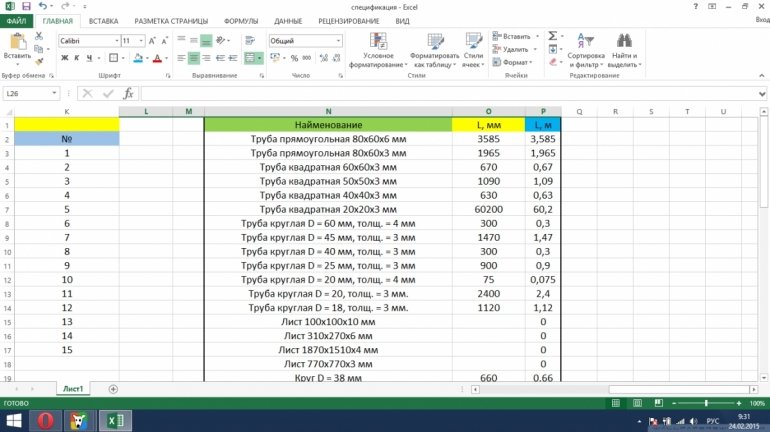770x432 pixels.
Task: Click the Insert Function fx icon
Action: click(128, 93)
